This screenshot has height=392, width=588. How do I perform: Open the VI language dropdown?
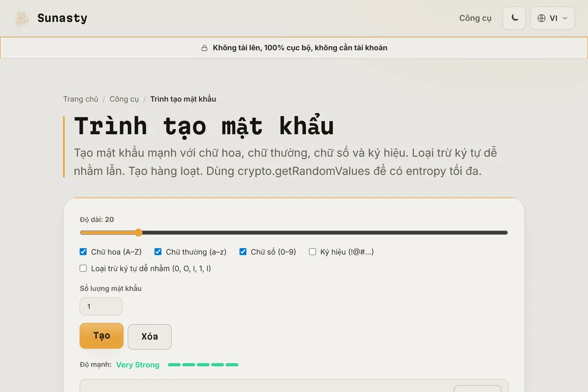coord(552,18)
